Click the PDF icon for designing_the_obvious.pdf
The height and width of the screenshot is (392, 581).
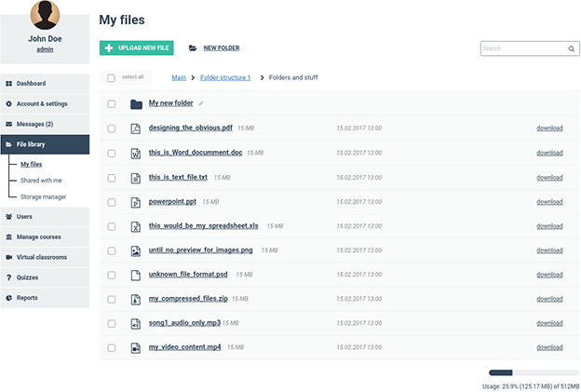135,128
